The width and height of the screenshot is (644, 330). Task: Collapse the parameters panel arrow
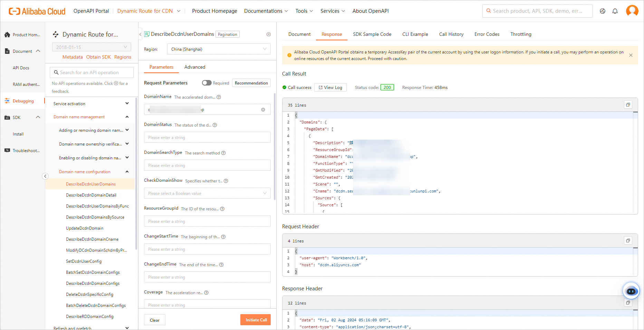pos(140,34)
